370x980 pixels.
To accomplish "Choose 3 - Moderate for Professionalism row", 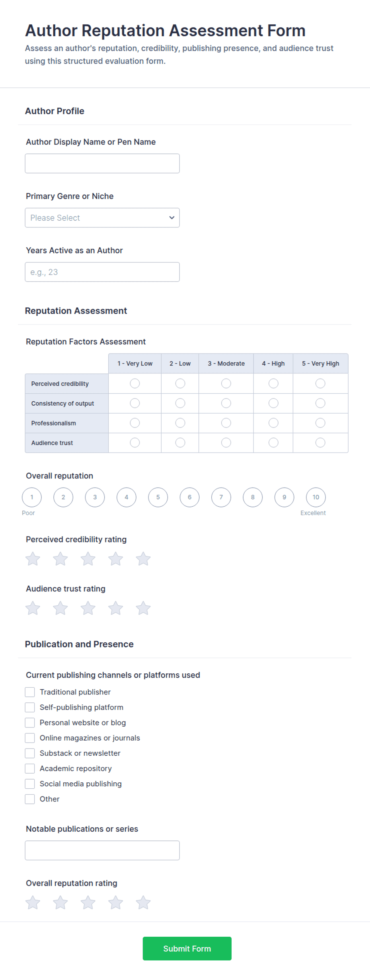I will click(226, 423).
